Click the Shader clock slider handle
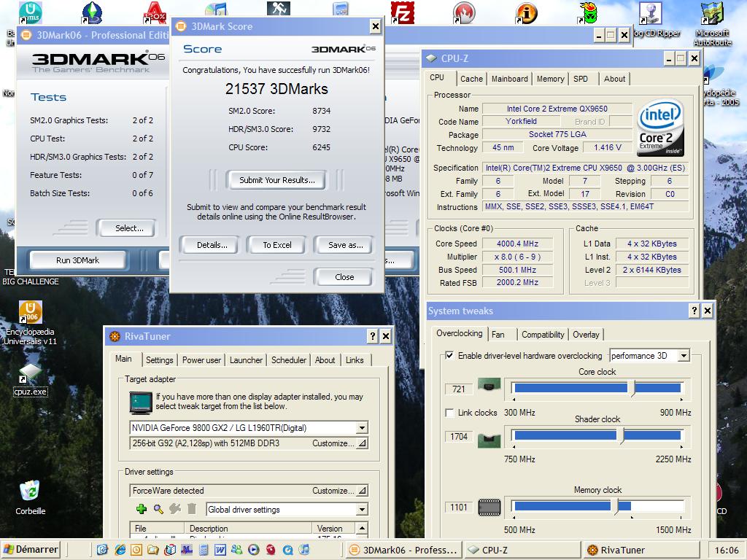Screen dimensions: 747x560 (x=622, y=436)
